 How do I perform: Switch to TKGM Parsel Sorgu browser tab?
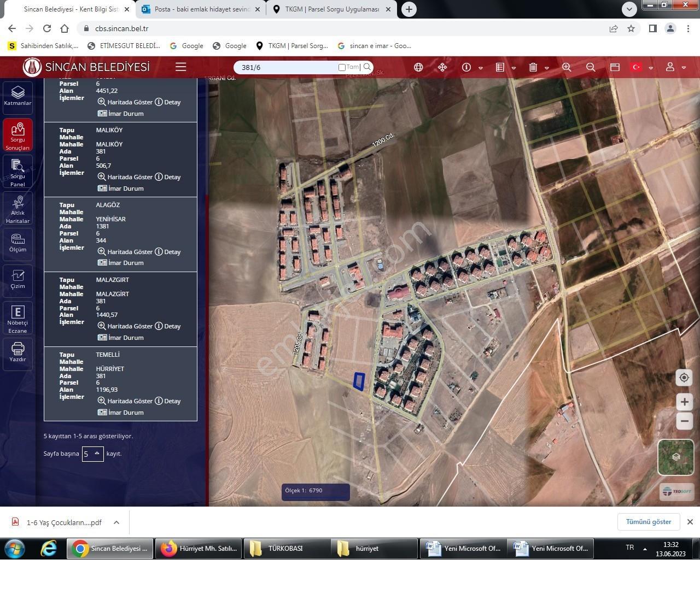coord(331,9)
